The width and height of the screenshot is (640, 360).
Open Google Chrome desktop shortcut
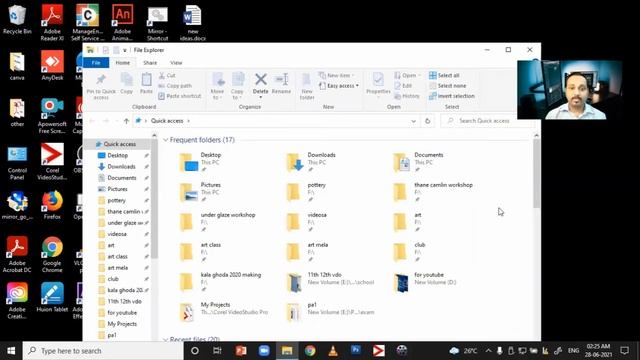[x=52, y=254]
